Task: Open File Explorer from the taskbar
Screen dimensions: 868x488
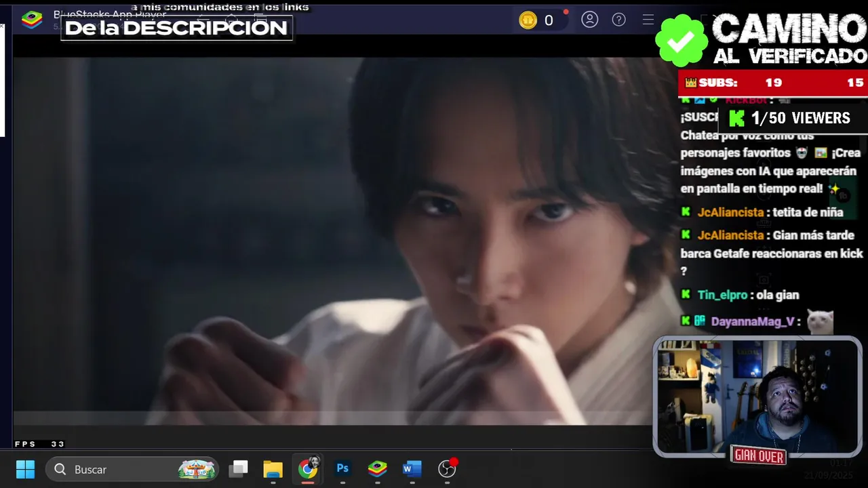Action: click(x=273, y=469)
